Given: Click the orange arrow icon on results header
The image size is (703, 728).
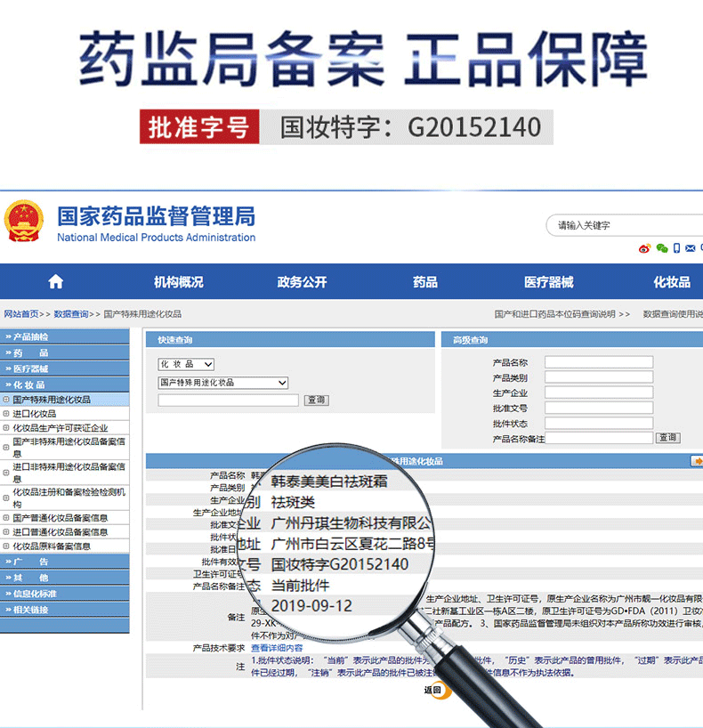Looking at the screenshot, I should 697,461.
